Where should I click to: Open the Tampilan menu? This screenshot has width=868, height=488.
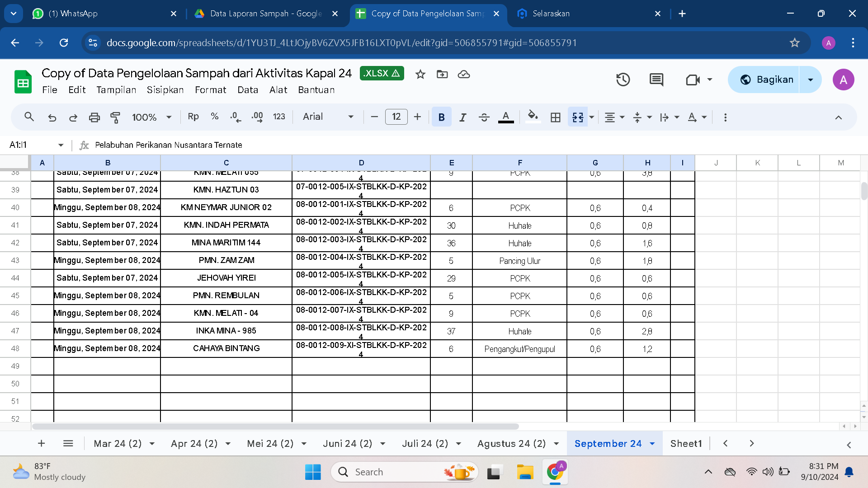point(116,90)
